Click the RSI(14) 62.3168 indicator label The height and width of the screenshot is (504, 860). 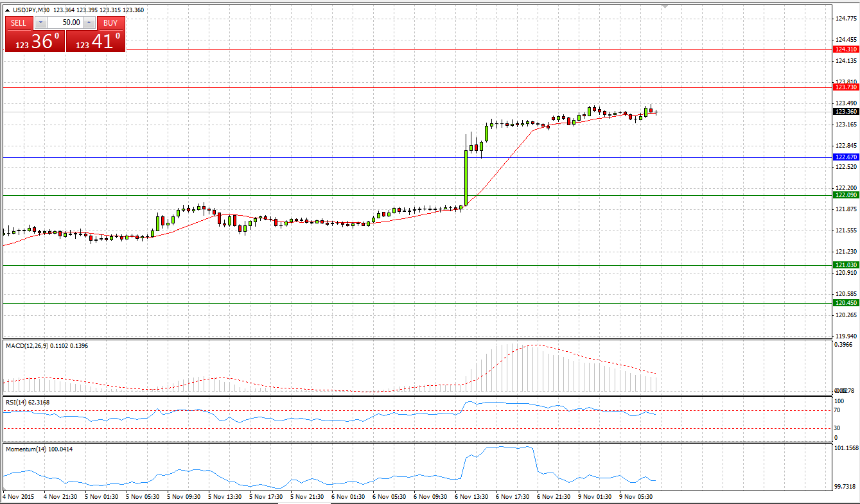(28, 403)
